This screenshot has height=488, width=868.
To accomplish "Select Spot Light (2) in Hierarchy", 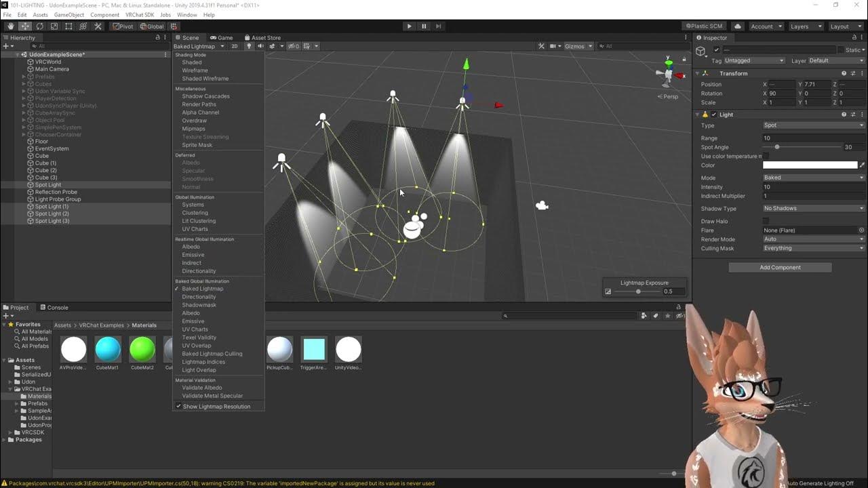I will (52, 213).
